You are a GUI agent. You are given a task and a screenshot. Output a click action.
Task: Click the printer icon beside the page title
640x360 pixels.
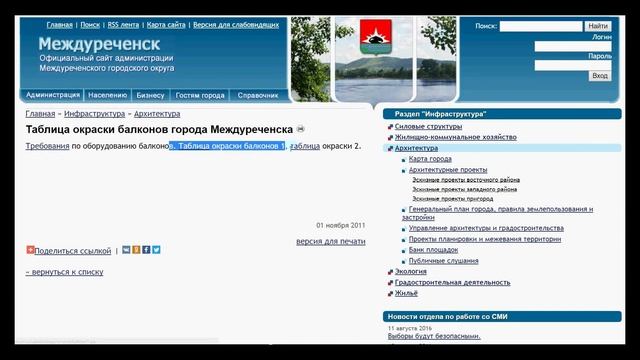click(x=301, y=129)
